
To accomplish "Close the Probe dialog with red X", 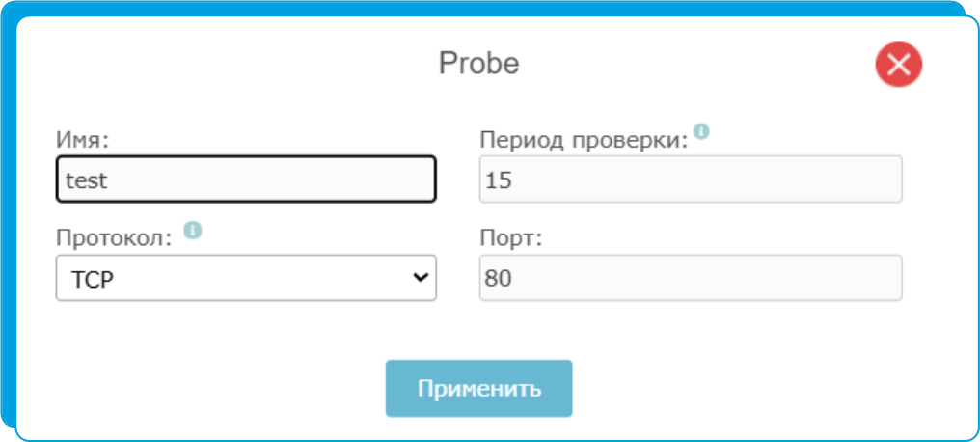I will click(899, 64).
